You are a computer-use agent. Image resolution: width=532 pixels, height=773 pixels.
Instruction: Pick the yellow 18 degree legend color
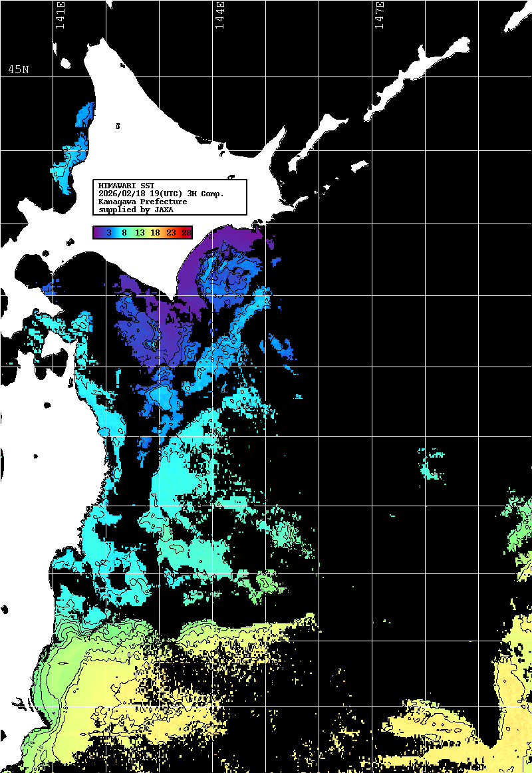(x=155, y=232)
